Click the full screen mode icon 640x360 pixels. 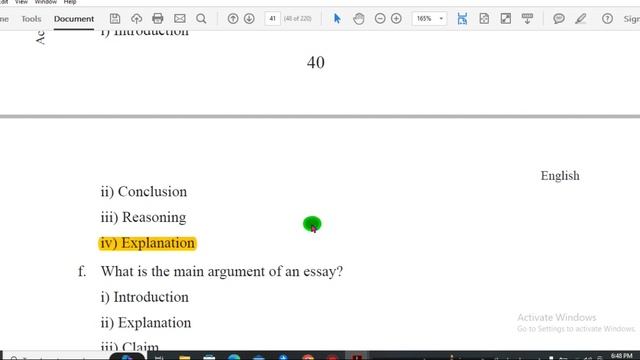[x=506, y=18]
